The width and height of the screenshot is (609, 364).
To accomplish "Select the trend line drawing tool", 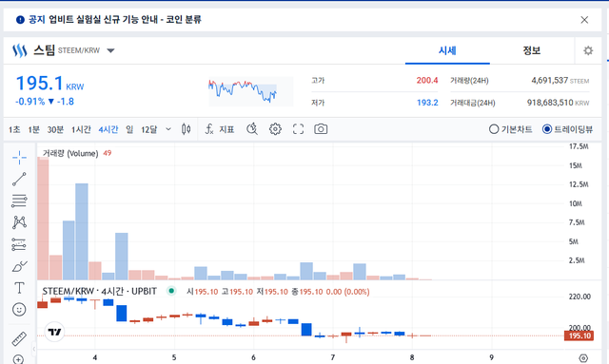I will 19,180.
